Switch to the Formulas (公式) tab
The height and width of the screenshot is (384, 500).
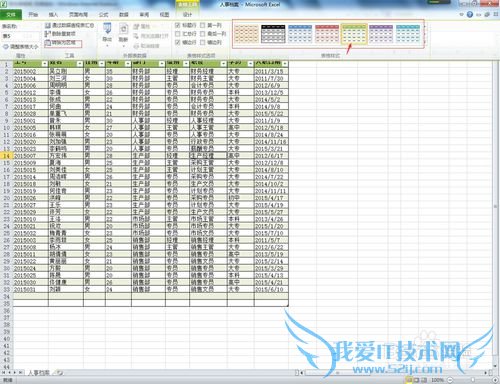[x=104, y=14]
